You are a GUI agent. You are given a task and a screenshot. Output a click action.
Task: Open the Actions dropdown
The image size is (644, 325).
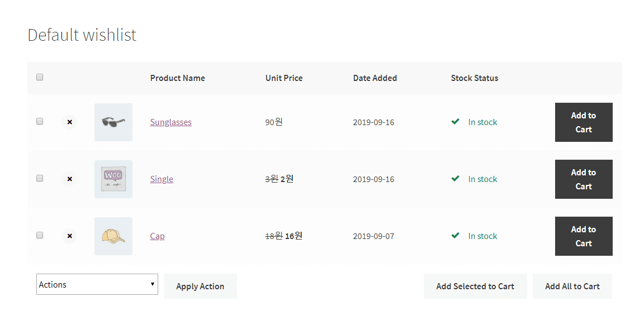tap(97, 284)
